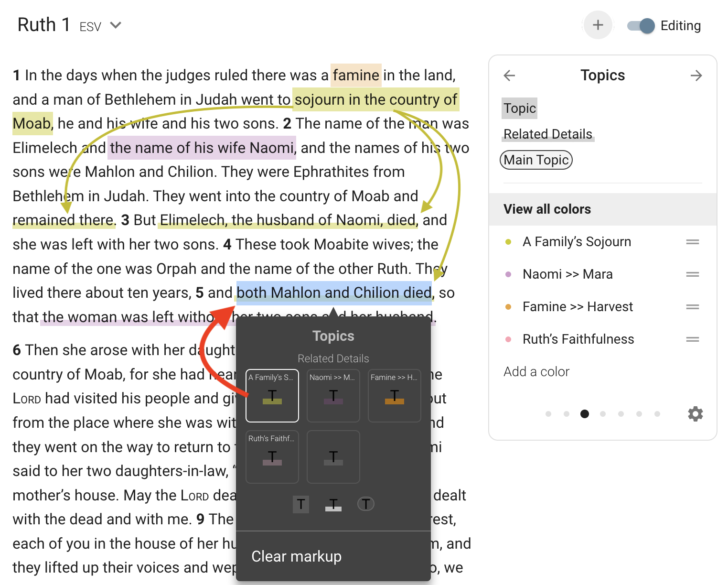Image resolution: width=728 pixels, height=585 pixels.
Task: Click selected text both Mahlon and Chilion died
Action: click(x=334, y=292)
